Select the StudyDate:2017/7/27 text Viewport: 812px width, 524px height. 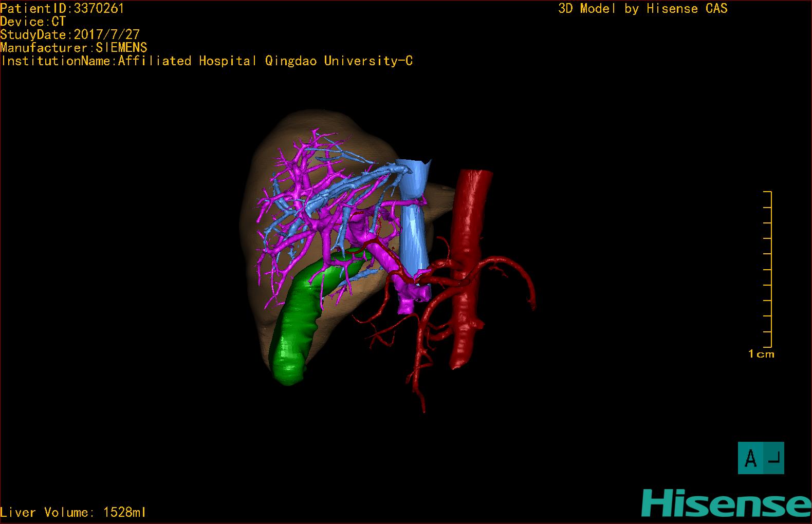pyautogui.click(x=70, y=34)
